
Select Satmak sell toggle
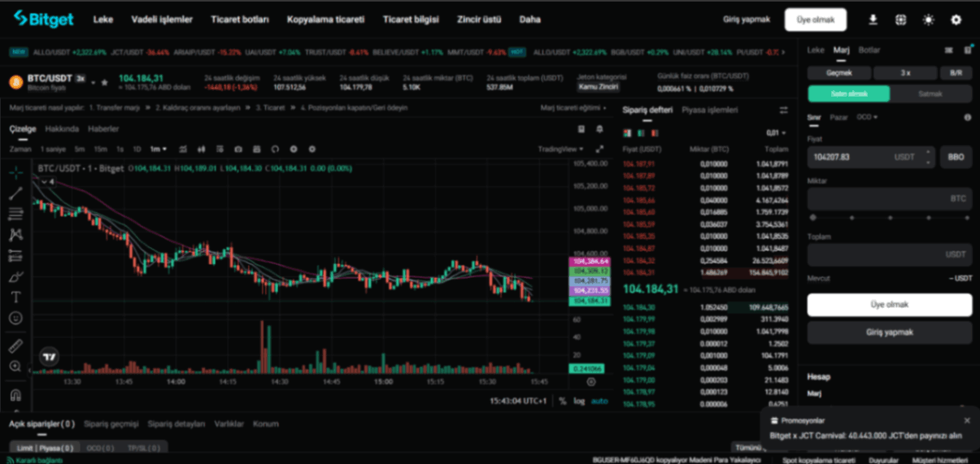coord(930,93)
